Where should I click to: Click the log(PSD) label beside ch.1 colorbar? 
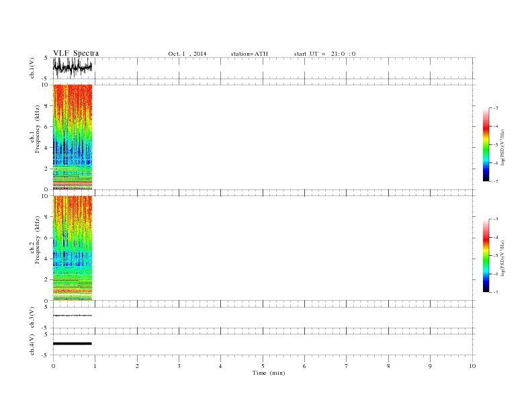coord(502,147)
